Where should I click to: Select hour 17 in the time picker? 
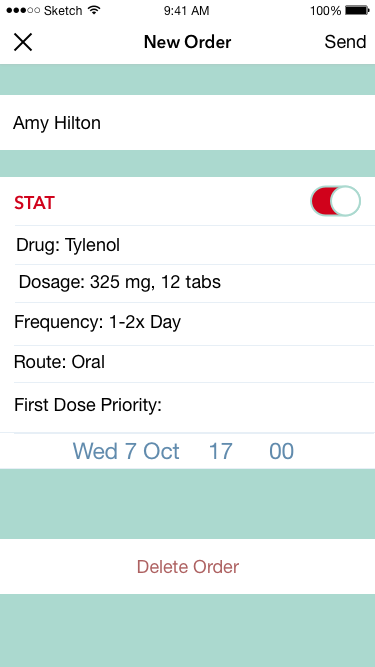point(221,451)
